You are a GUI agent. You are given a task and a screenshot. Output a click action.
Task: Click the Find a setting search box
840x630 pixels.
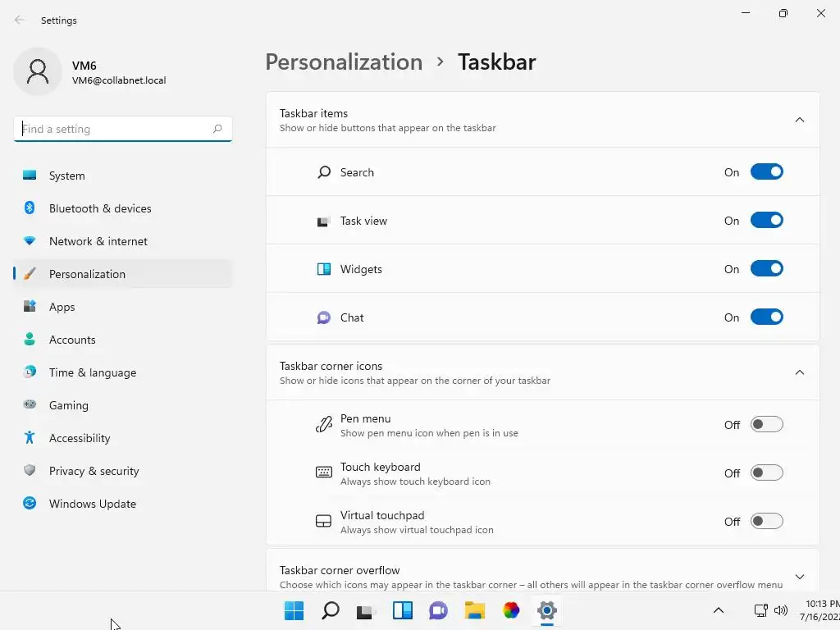pos(123,129)
